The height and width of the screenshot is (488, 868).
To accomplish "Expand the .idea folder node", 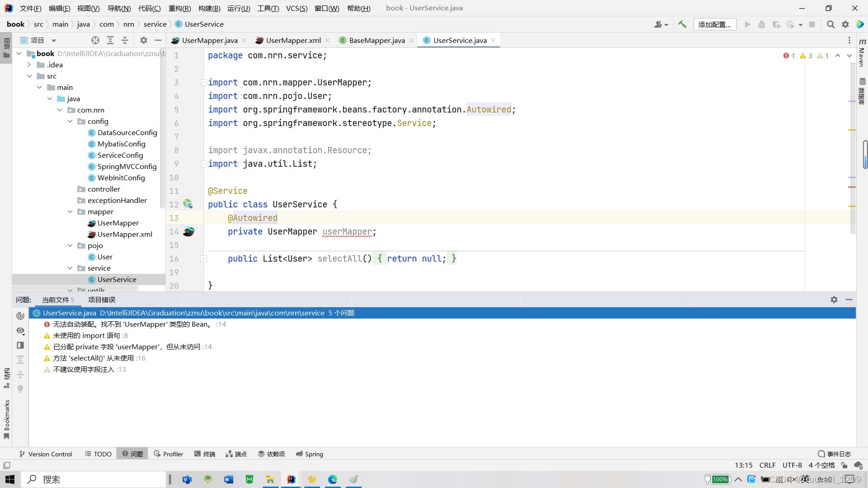I will 29,65.
